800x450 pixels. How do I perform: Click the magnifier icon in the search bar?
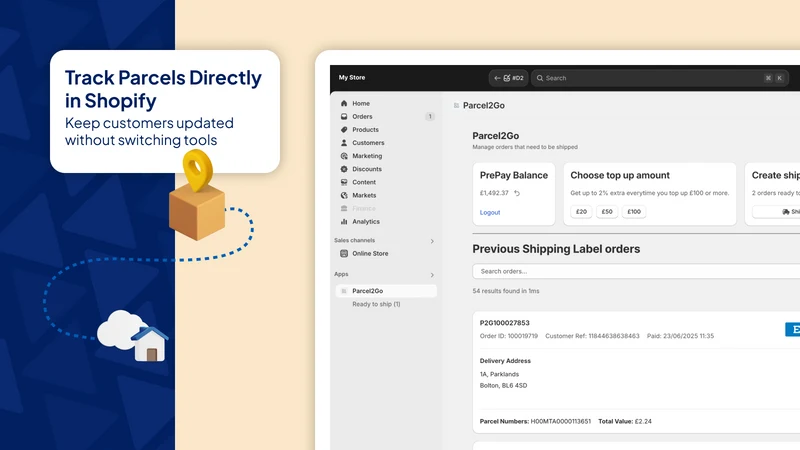pos(540,78)
